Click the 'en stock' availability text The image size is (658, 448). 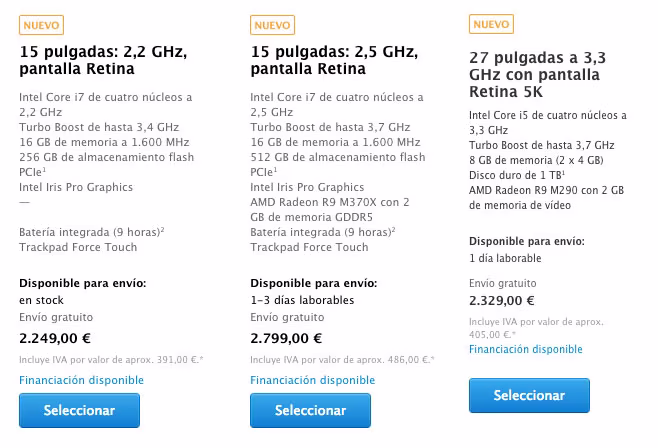click(42, 300)
